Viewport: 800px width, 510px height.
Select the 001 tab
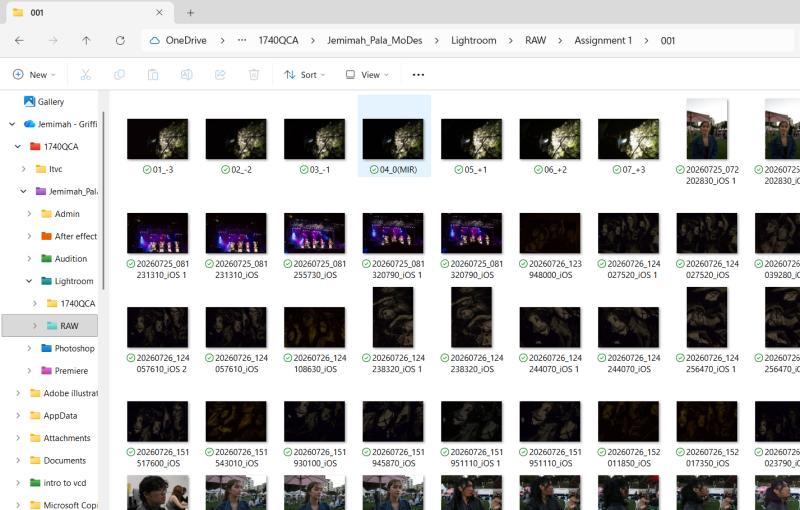click(90, 12)
